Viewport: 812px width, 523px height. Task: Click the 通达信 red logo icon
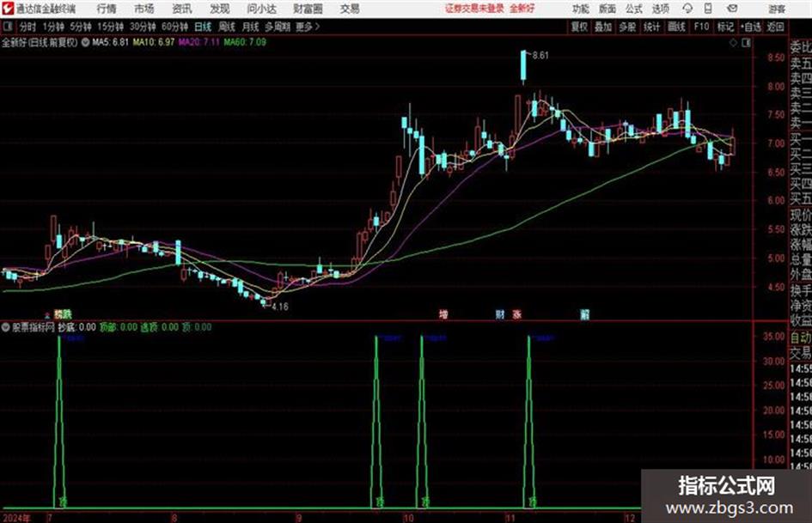click(7, 9)
